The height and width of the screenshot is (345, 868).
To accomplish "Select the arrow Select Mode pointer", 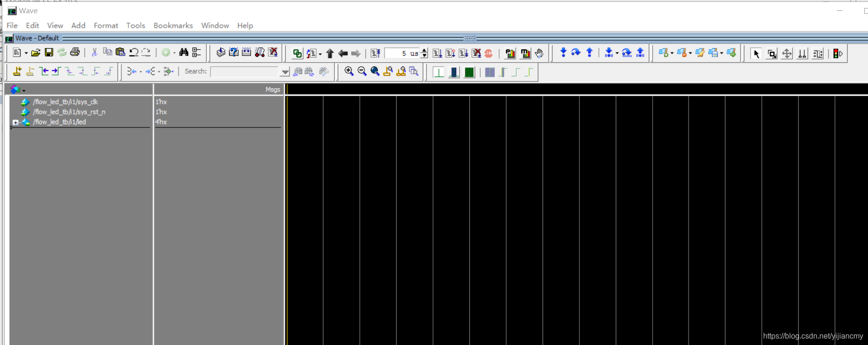I will (756, 54).
